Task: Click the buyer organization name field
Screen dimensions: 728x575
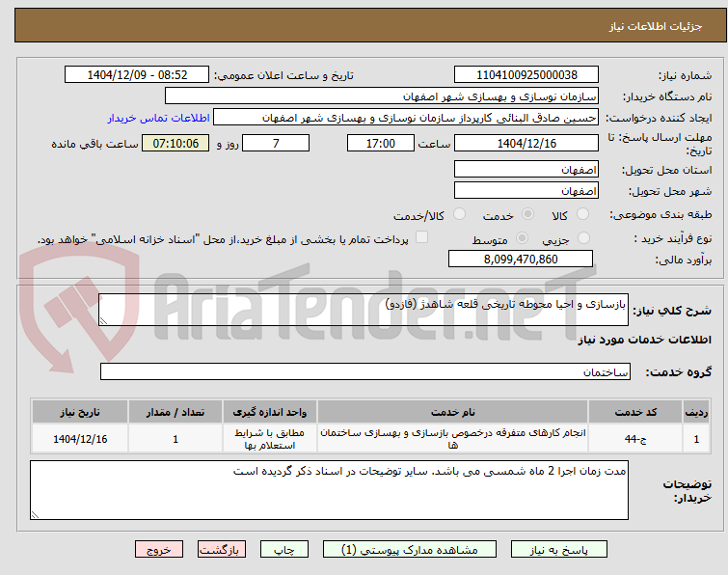Action: click(x=382, y=96)
